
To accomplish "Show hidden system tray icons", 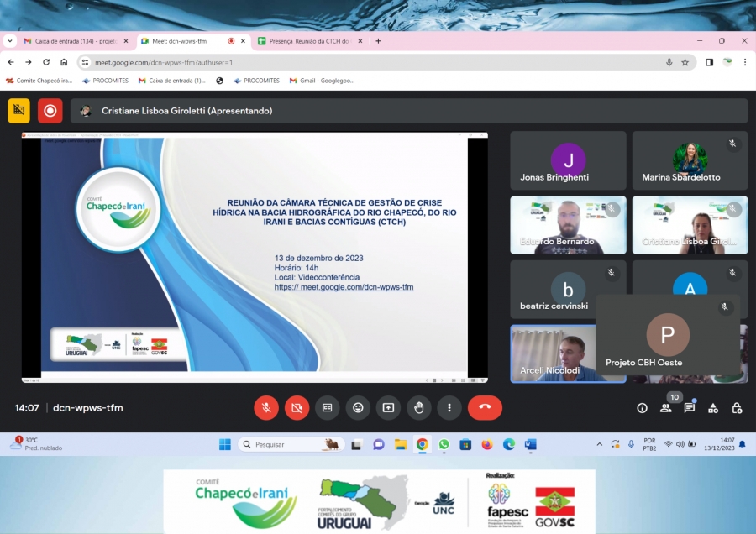I will coord(599,444).
